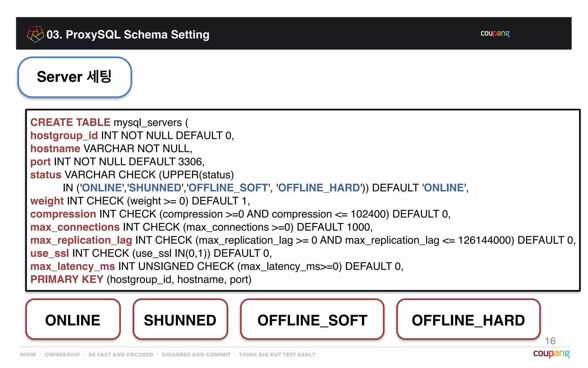Click the 'PRIMARY KEY' keyword
This screenshot has height=368, width=588.
(67, 279)
